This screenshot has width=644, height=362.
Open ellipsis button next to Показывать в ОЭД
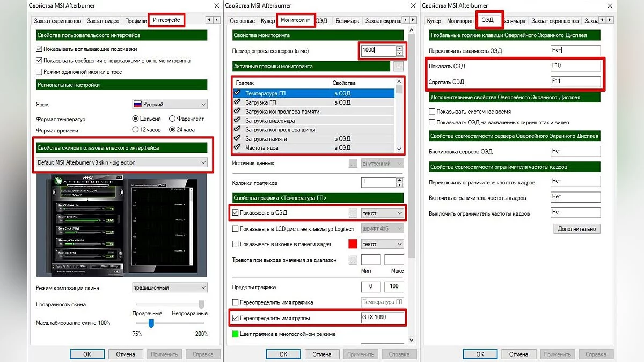(353, 213)
